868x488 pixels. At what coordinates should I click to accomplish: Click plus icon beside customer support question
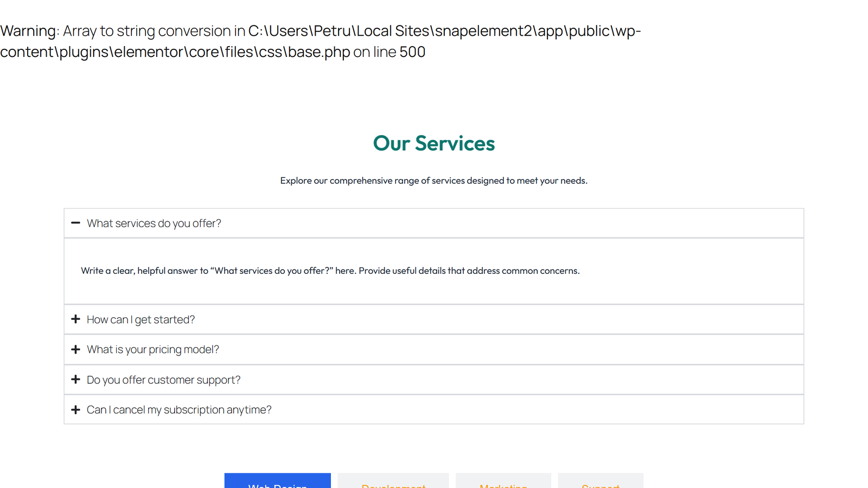(75, 380)
